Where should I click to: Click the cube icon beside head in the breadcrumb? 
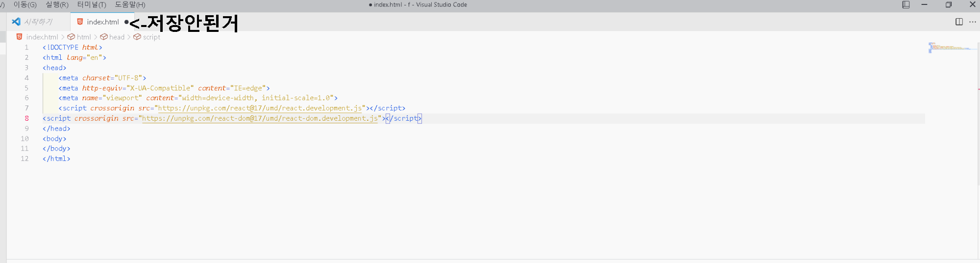tap(104, 37)
